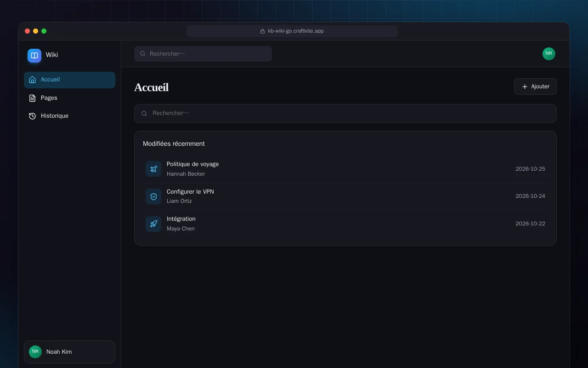The image size is (588, 368).
Task: Click the shield icon beside Configurer le VPN
Action: tap(153, 196)
